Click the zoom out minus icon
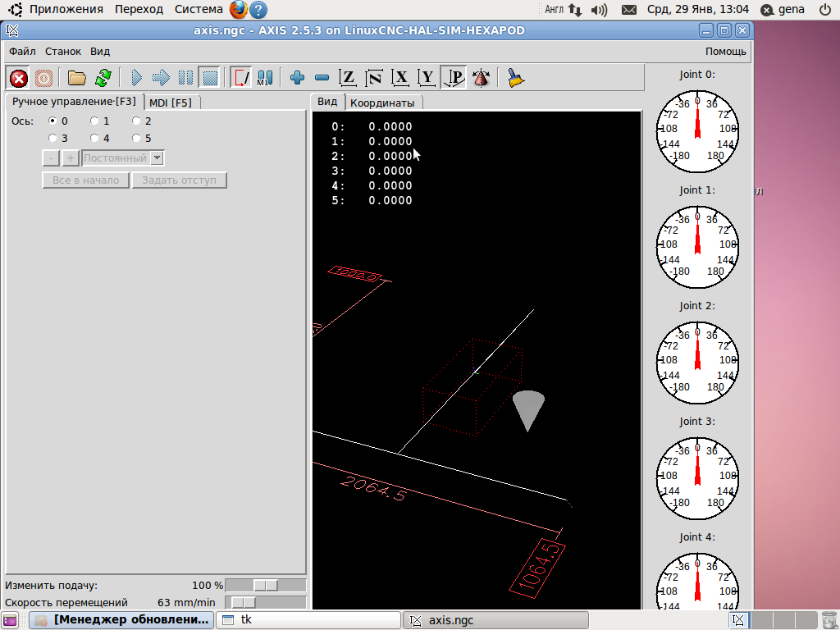 (322, 78)
